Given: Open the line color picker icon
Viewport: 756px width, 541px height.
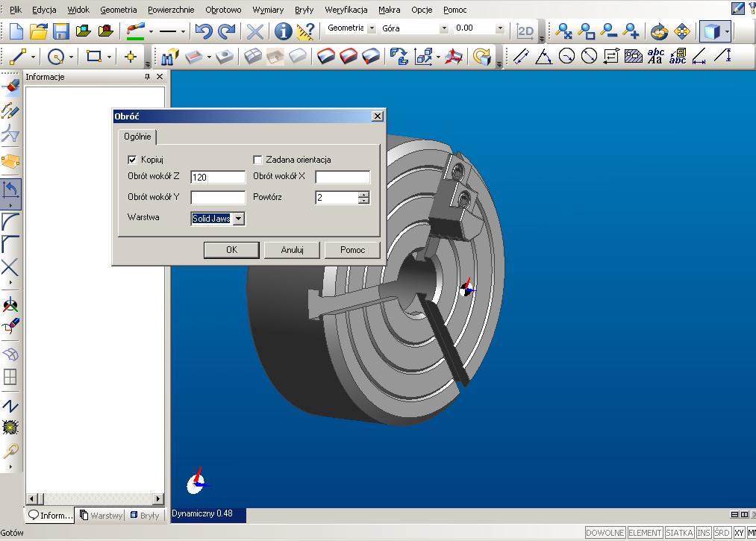Looking at the screenshot, I should (136, 31).
